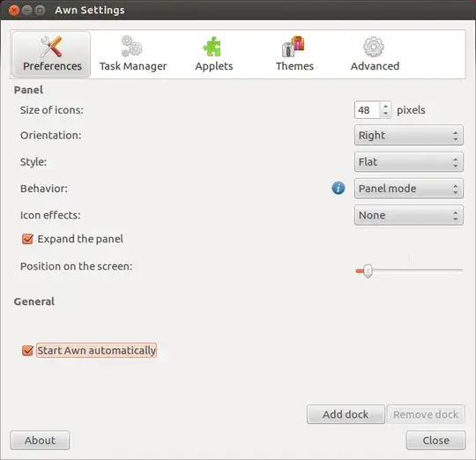This screenshot has width=476, height=460.
Task: Go to the Themes tab
Action: (x=294, y=54)
